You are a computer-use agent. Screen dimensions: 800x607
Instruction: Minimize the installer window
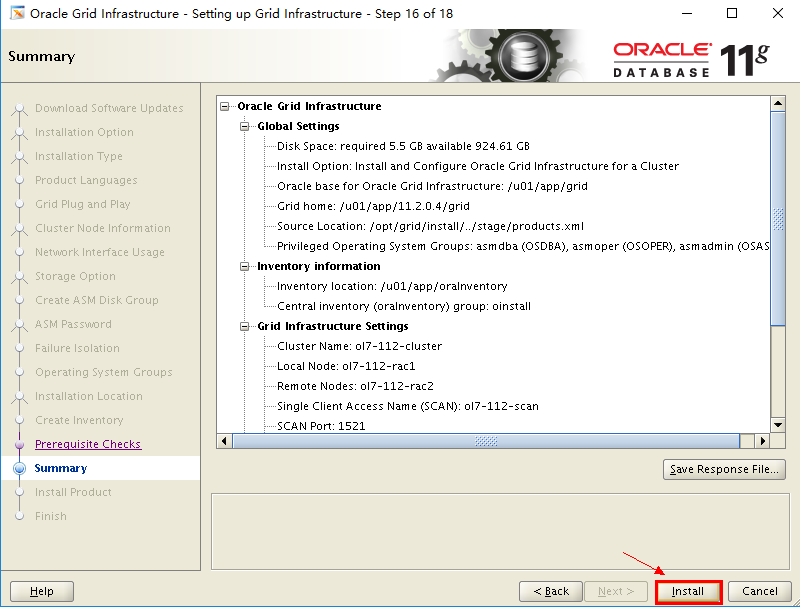point(687,13)
